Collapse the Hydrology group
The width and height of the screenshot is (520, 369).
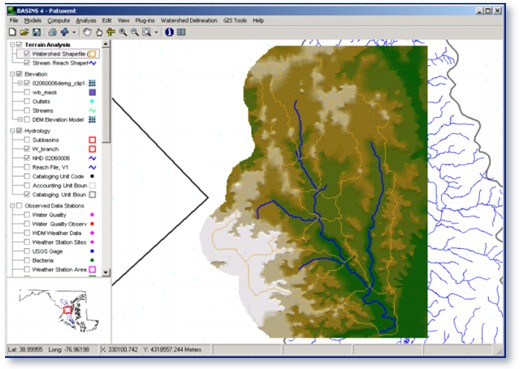tap(12, 131)
